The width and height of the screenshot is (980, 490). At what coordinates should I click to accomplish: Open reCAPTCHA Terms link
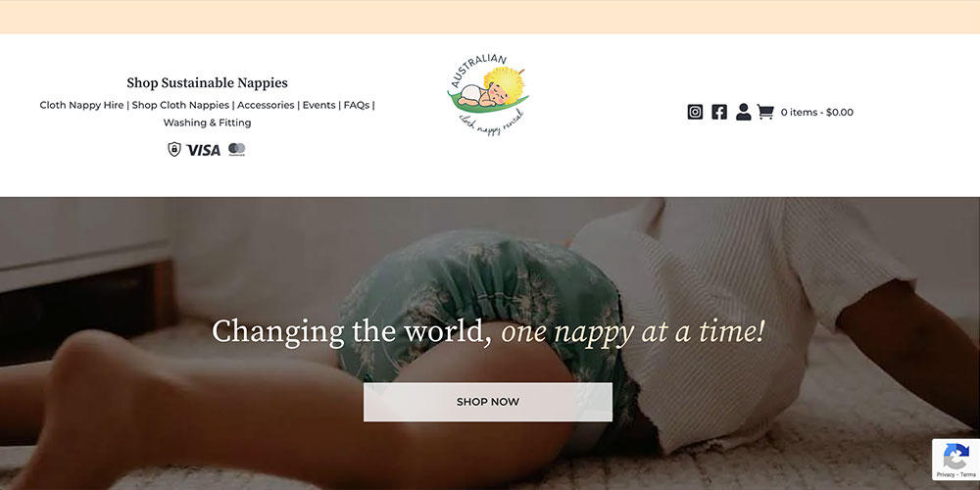[968, 475]
